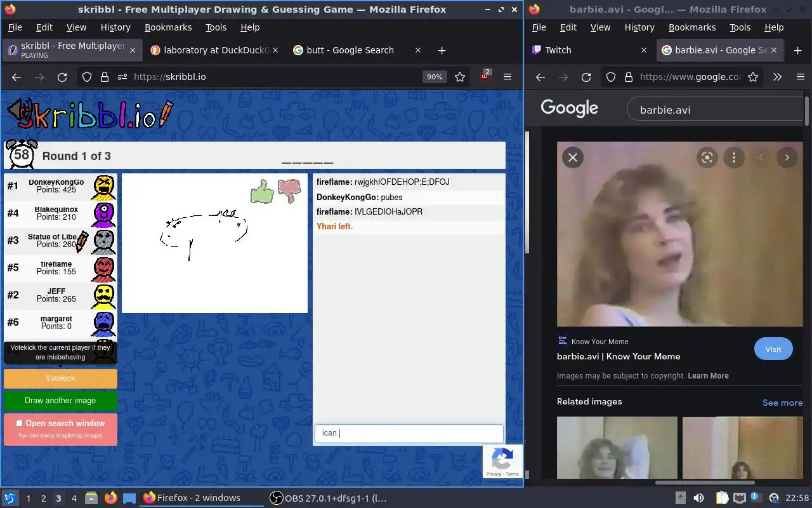
Task: Click Draw another image button
Action: coord(60,401)
